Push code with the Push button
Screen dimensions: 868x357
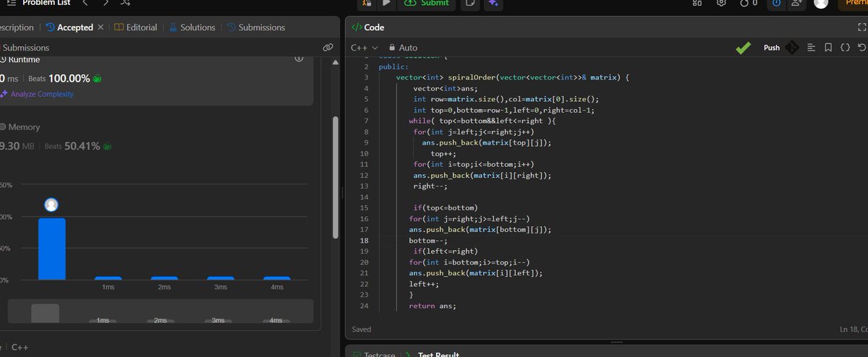pos(772,48)
